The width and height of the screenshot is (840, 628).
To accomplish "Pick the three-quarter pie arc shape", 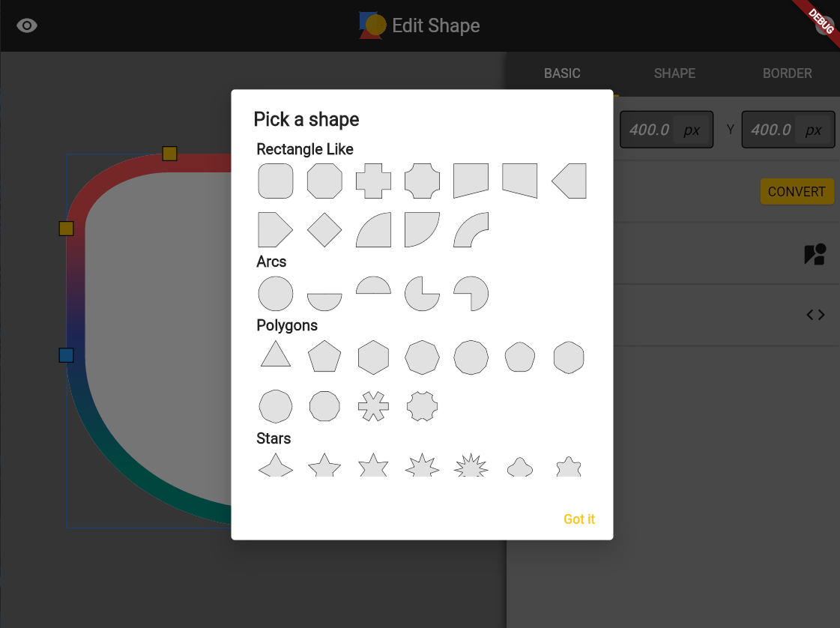I will (x=422, y=293).
